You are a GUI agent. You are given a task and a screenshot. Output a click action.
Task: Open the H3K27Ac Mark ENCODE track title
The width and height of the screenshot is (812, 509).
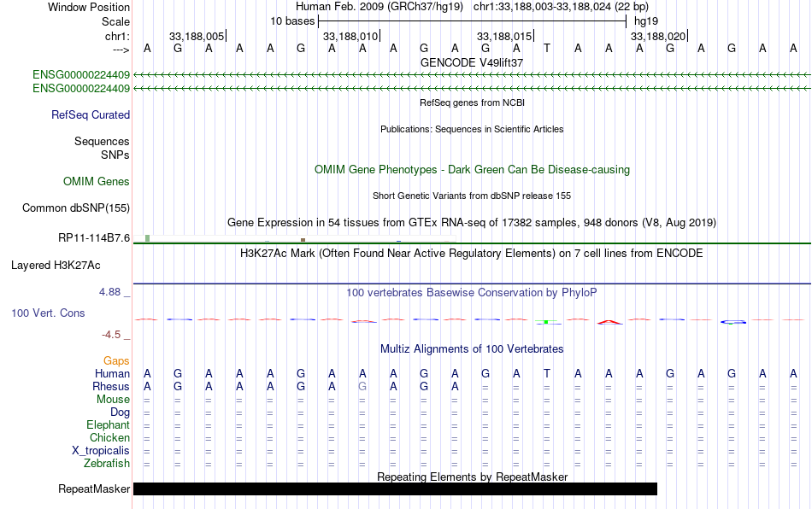pos(472,253)
